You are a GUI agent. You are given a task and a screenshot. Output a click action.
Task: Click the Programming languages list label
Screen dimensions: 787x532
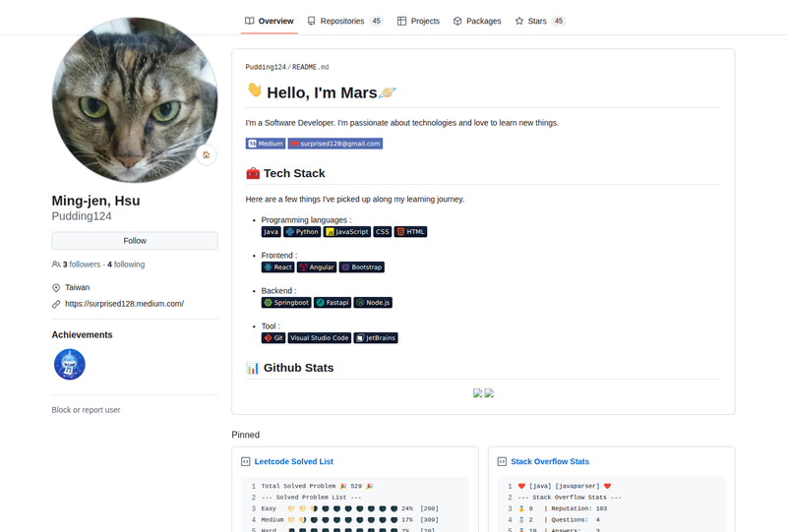point(306,220)
